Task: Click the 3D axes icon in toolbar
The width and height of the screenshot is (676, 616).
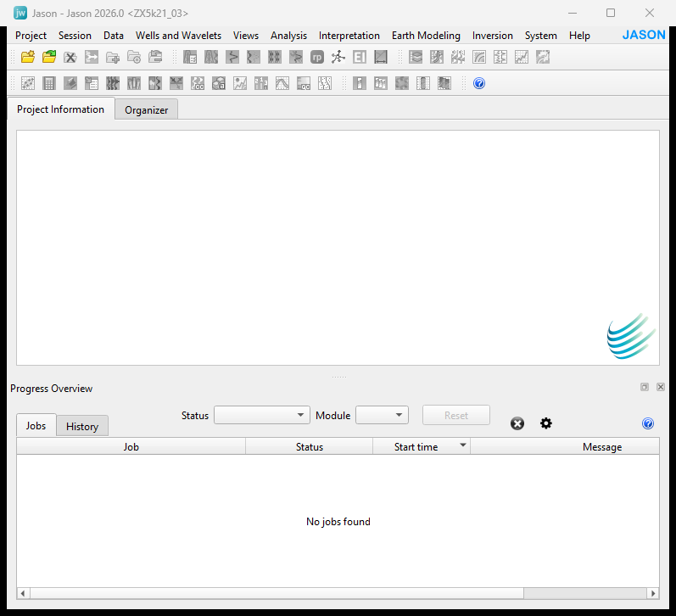Action: click(338, 57)
